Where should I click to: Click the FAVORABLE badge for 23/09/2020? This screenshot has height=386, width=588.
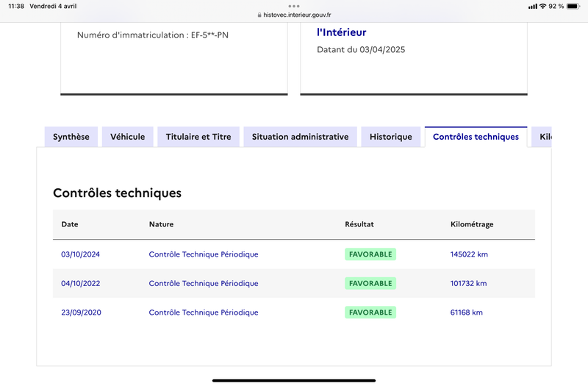tap(370, 312)
